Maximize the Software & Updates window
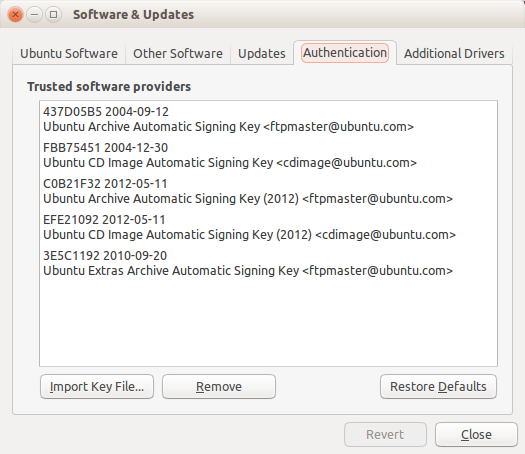The height and width of the screenshot is (454, 525). 53,15
